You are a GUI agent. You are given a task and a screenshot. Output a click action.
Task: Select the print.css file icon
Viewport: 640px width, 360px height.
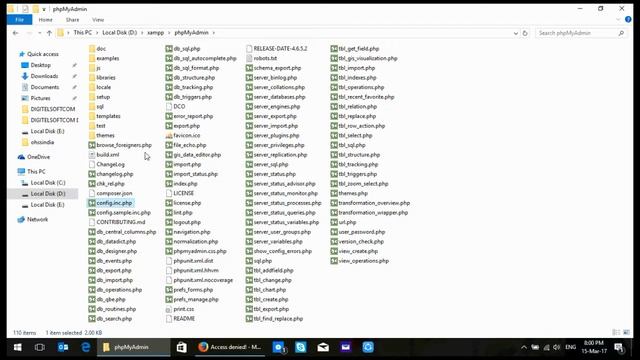[x=169, y=309]
